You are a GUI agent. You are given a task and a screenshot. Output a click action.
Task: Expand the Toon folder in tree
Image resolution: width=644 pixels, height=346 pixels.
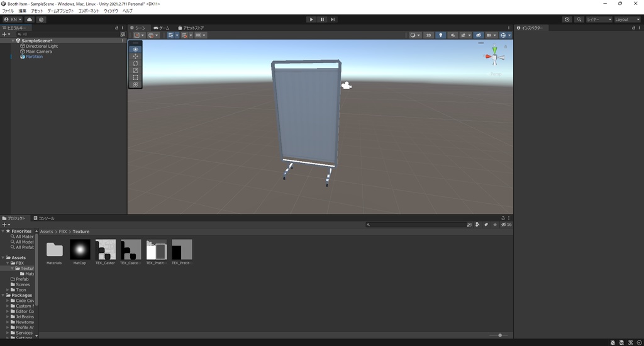click(x=8, y=290)
